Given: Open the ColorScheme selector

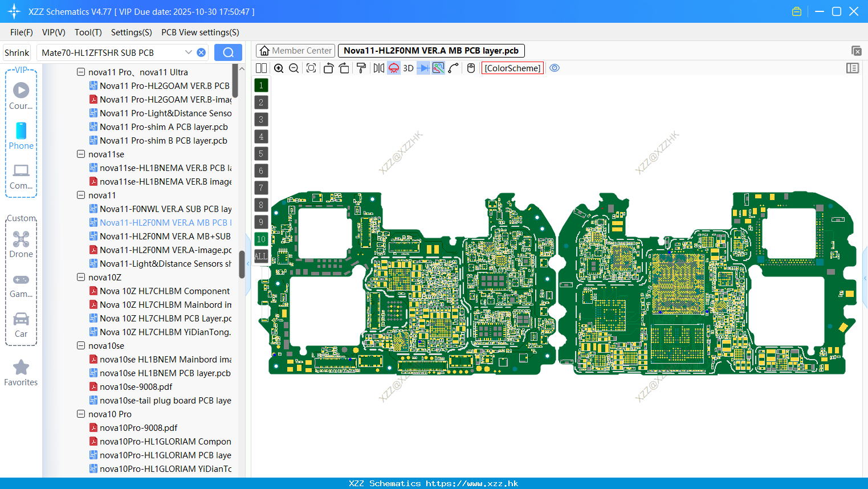Looking at the screenshot, I should tap(512, 68).
